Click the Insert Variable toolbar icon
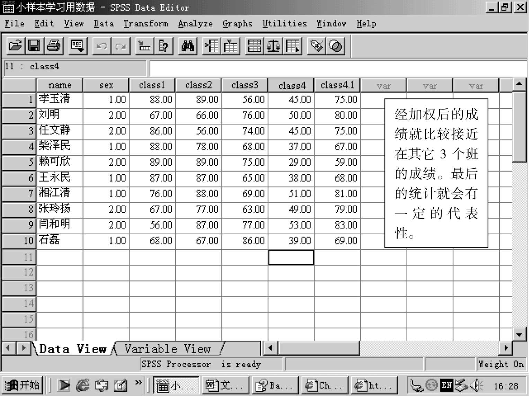This screenshot has height=400, width=532. tap(231, 46)
